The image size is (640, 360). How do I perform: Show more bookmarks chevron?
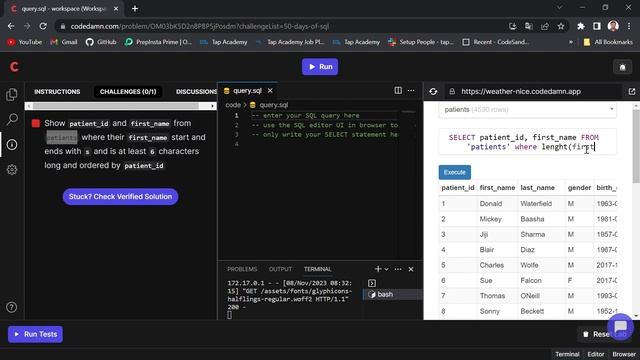[x=571, y=42]
